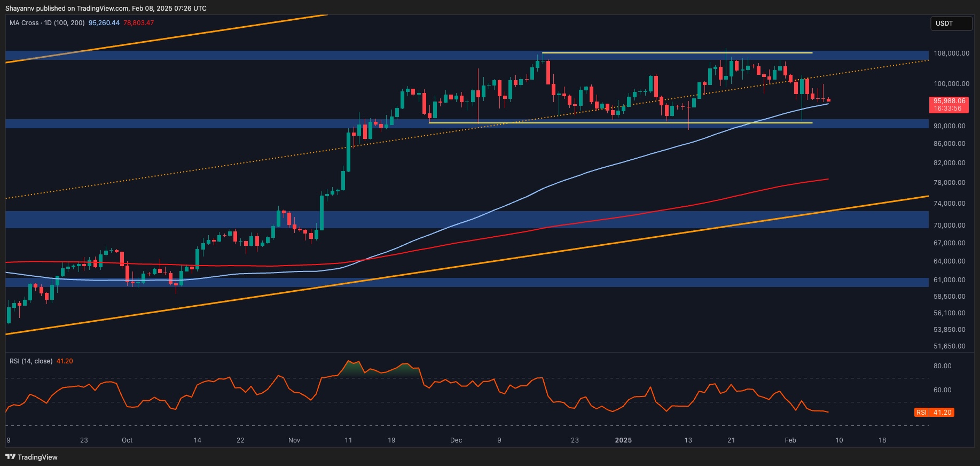Click the 60.00 level on RSI axis
Image resolution: width=980 pixels, height=466 pixels.
click(942, 390)
